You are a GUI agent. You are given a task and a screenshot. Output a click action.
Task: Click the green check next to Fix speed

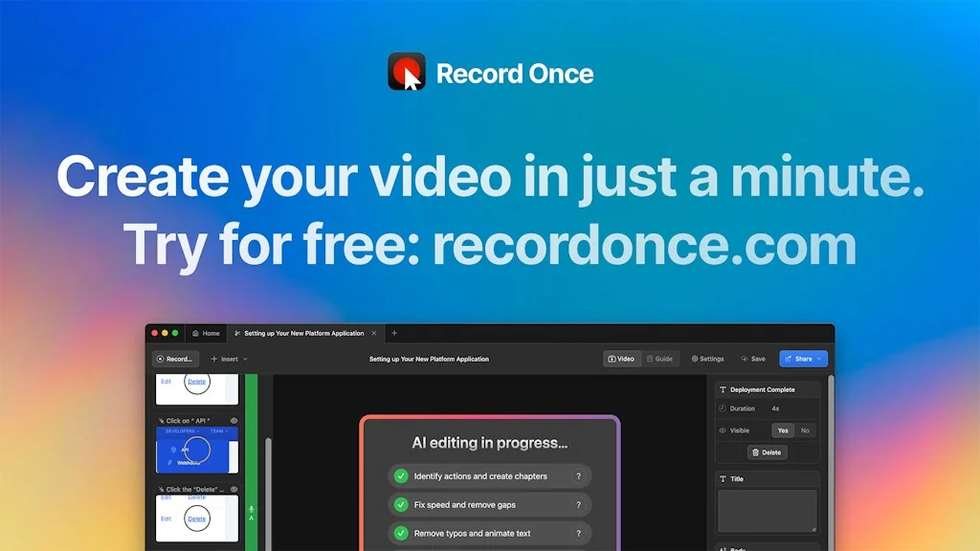(401, 505)
